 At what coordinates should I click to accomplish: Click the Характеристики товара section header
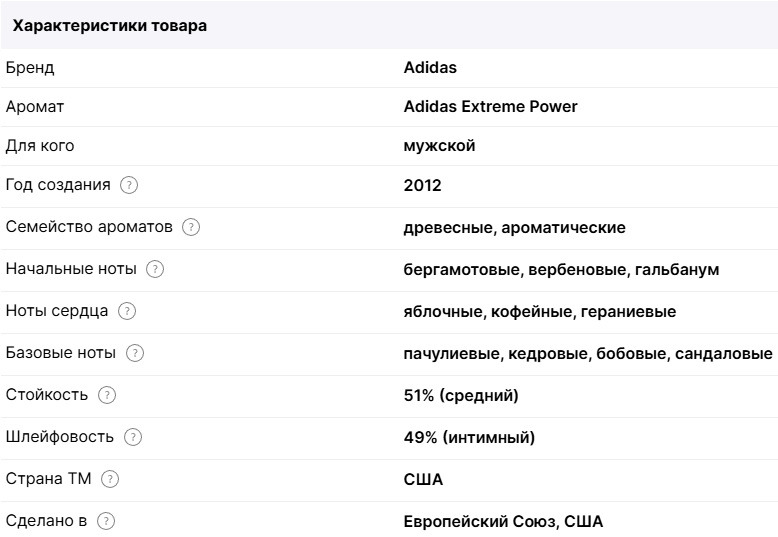[110, 26]
